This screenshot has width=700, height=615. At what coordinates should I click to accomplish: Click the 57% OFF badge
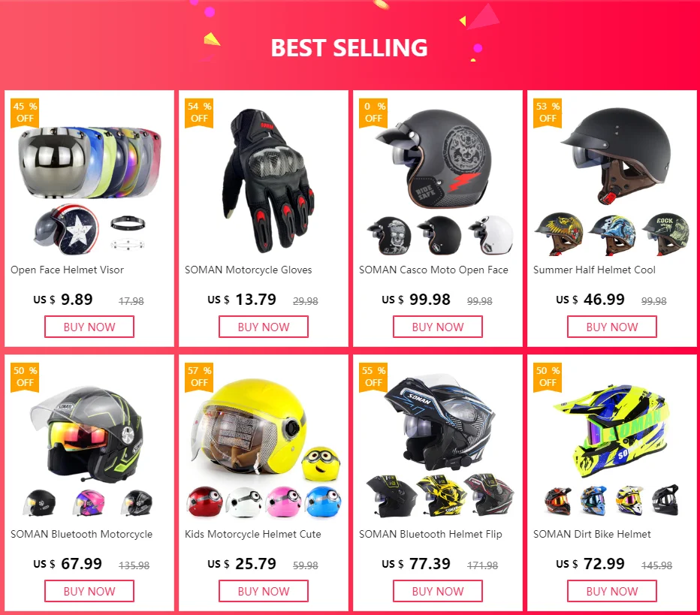(199, 377)
